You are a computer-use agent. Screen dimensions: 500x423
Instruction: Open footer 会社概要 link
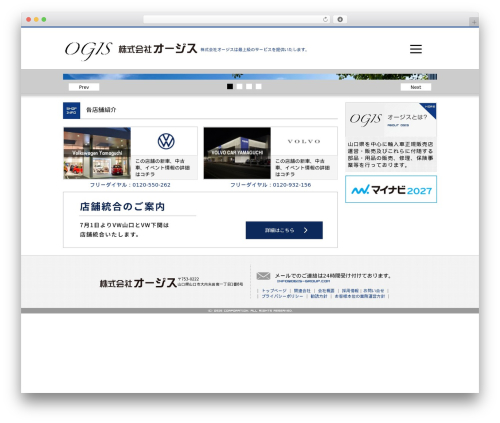point(326,291)
